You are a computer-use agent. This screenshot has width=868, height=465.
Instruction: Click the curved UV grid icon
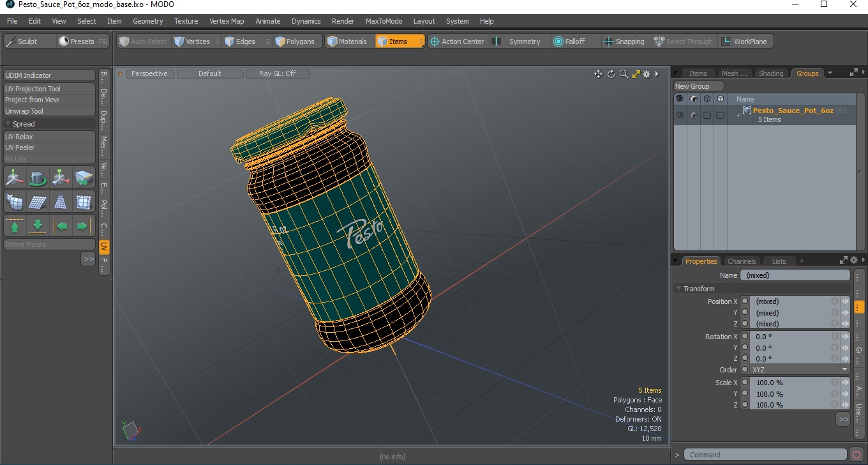[15, 202]
